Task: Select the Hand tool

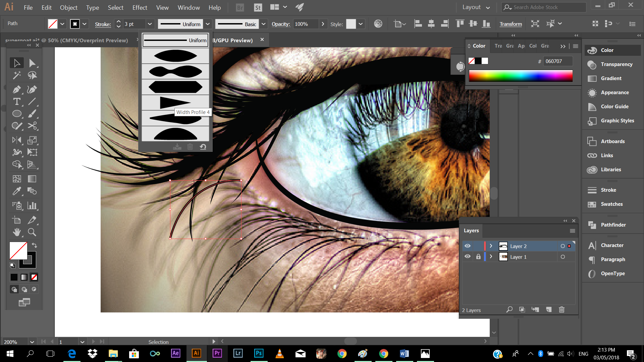Action: click(16, 232)
